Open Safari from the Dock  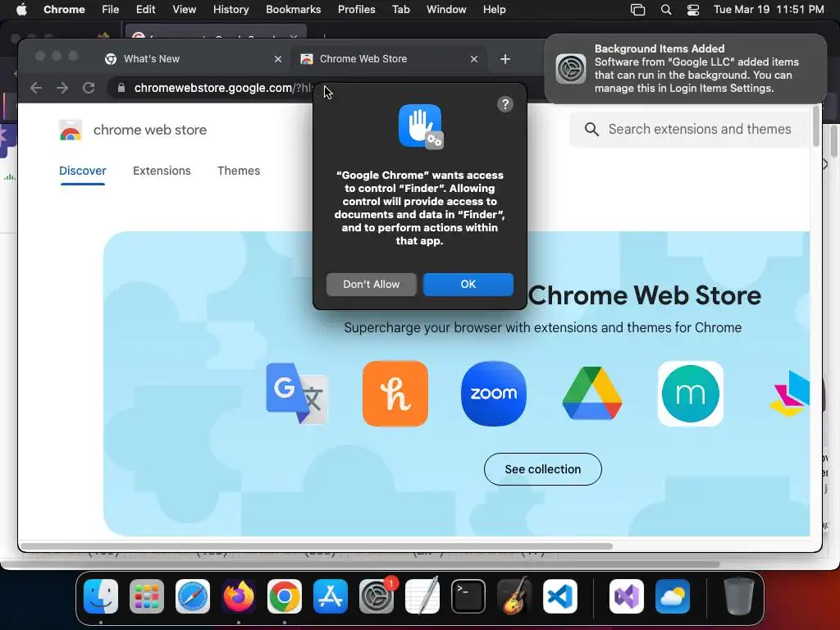[x=193, y=596]
